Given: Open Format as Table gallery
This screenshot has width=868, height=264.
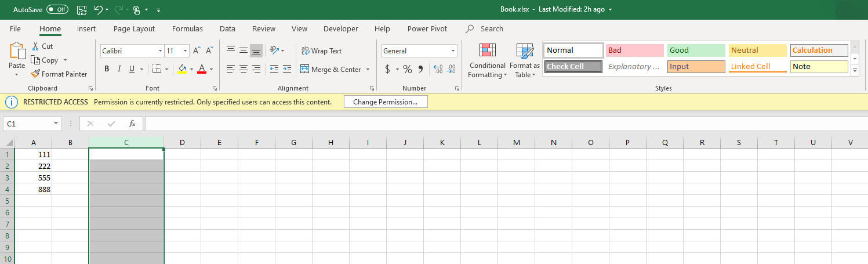Looking at the screenshot, I should click(525, 60).
